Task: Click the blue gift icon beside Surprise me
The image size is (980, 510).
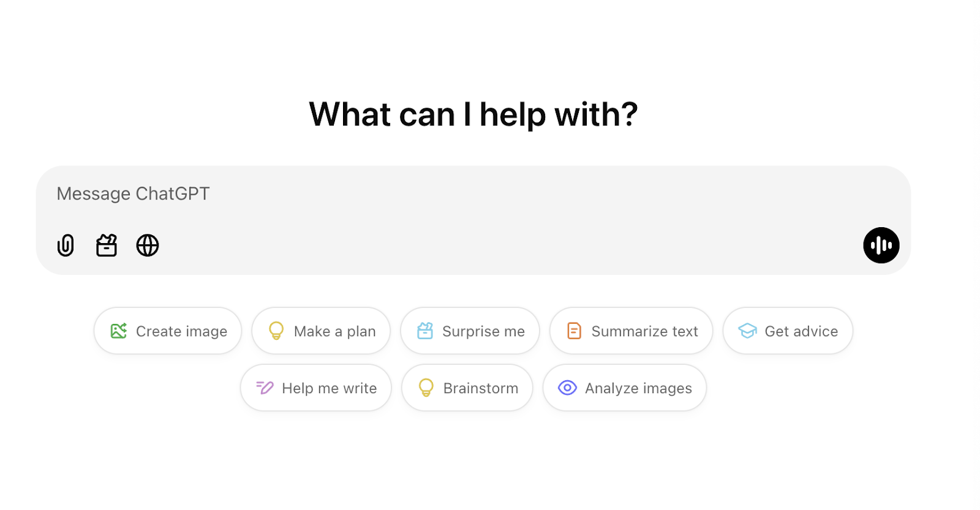Action: pos(425,331)
